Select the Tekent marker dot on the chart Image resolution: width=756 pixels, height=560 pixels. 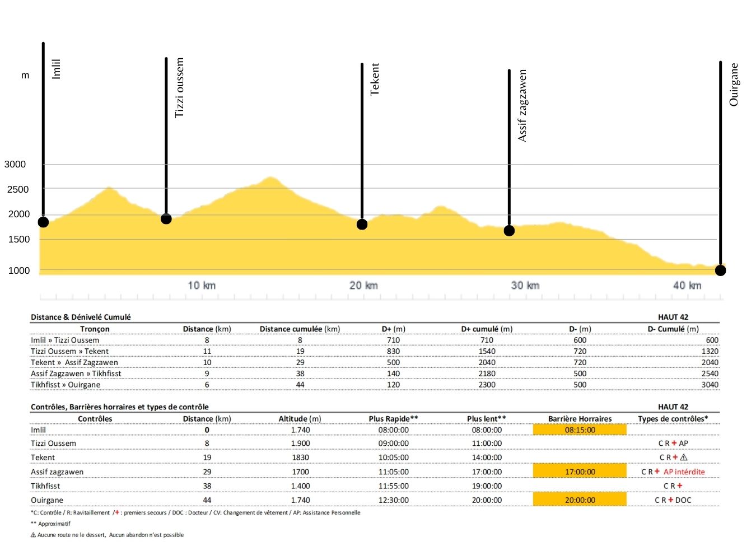tap(362, 225)
